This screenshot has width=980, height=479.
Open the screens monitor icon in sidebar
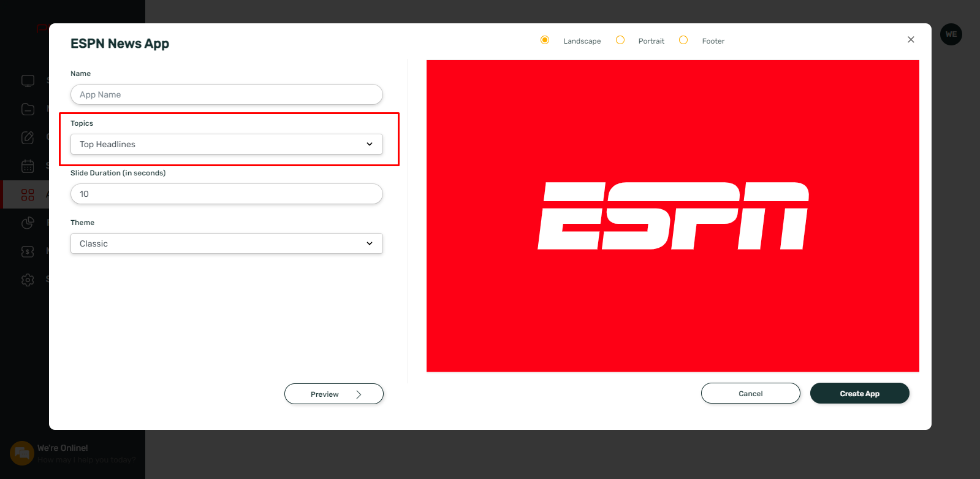pos(28,80)
